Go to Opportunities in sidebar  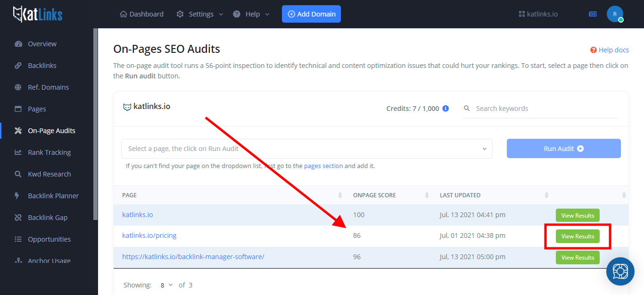(49, 239)
